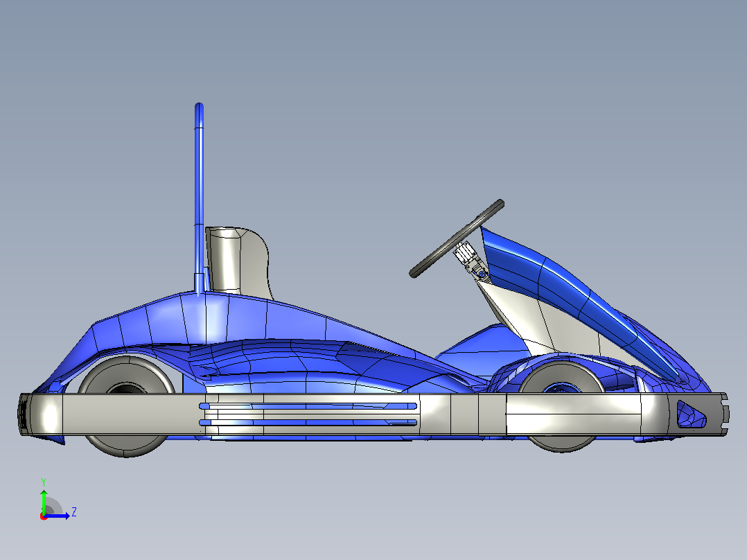The height and width of the screenshot is (560, 747).
Task: Select the steering wheel on the kart model
Action: click(457, 238)
